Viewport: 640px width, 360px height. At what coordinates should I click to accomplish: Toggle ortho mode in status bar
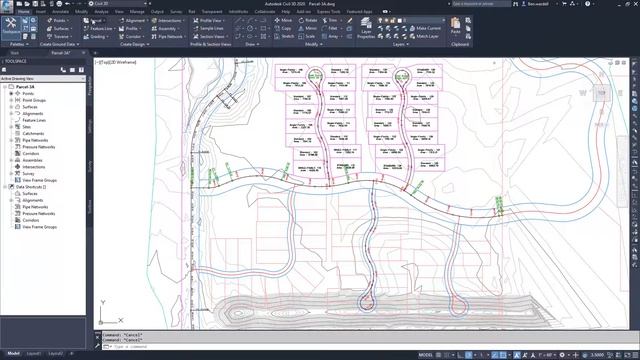pos(461,355)
